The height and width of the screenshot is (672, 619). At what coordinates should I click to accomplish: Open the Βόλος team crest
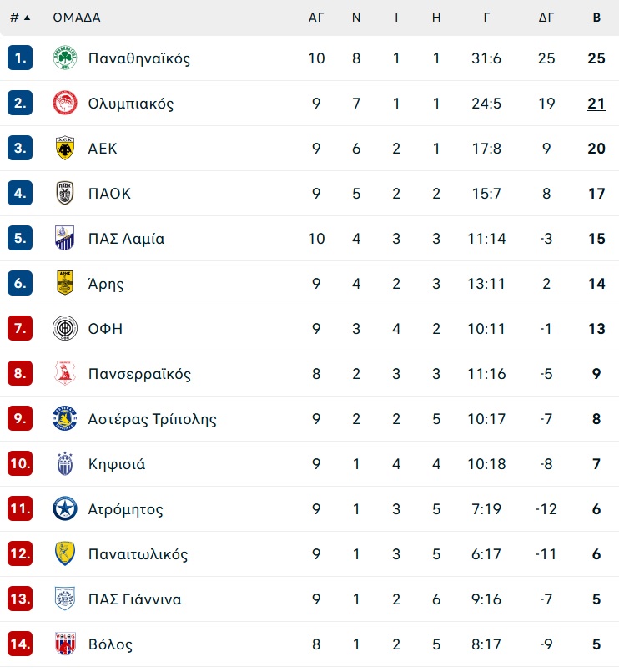click(65, 644)
